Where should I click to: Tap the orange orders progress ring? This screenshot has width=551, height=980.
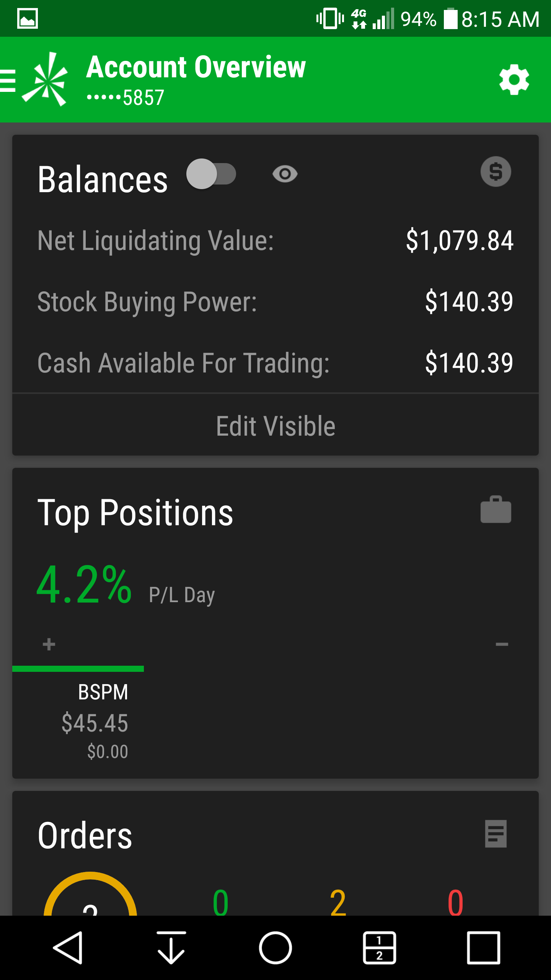point(90,896)
